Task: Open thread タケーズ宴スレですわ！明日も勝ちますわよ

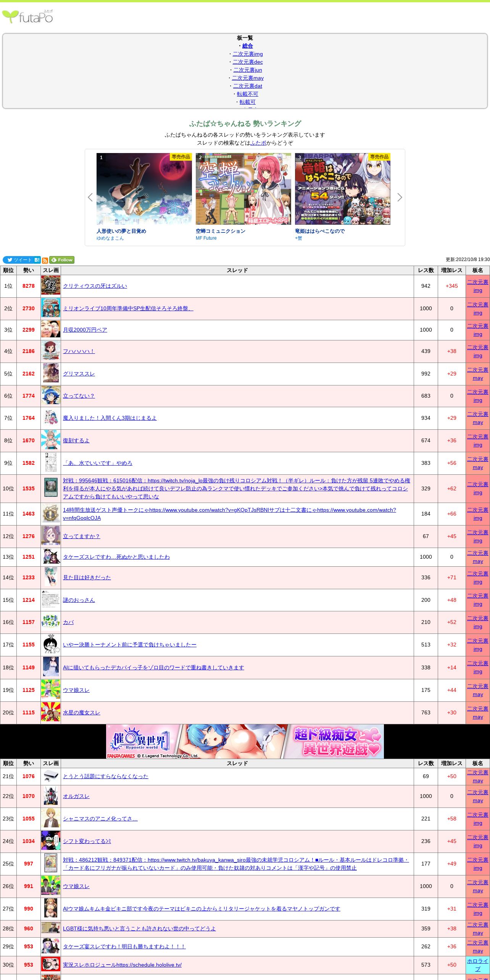Action: coord(124,946)
